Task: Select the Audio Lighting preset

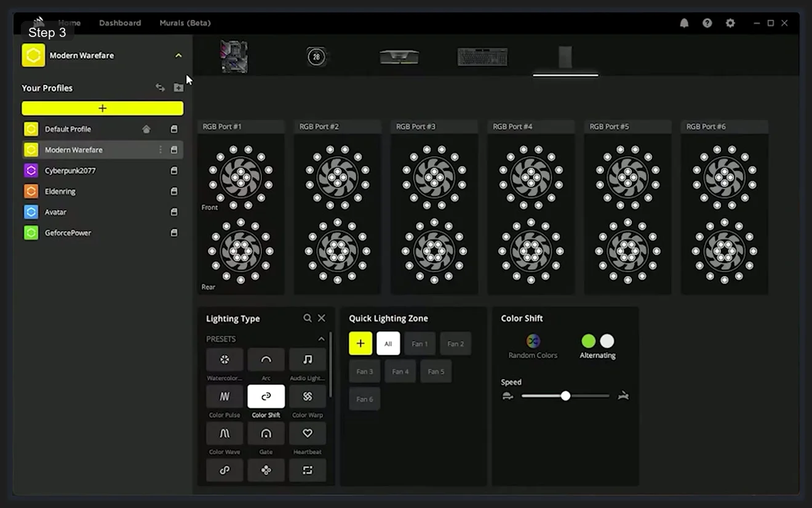Action: tap(307, 360)
